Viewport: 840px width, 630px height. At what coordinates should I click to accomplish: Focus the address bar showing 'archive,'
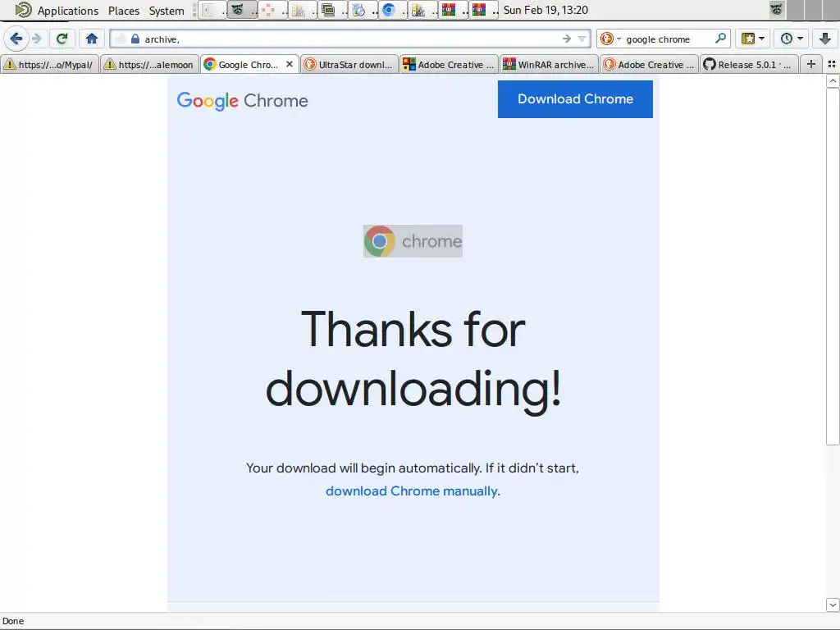pyautogui.click(x=351, y=39)
